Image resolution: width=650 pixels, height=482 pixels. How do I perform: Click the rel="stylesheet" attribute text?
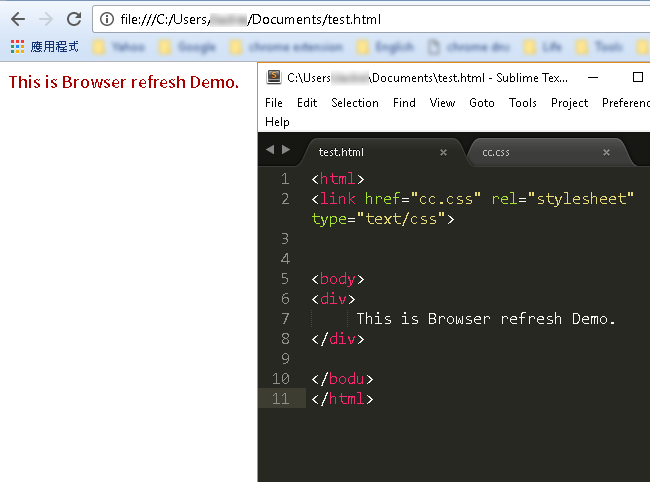(x=563, y=199)
